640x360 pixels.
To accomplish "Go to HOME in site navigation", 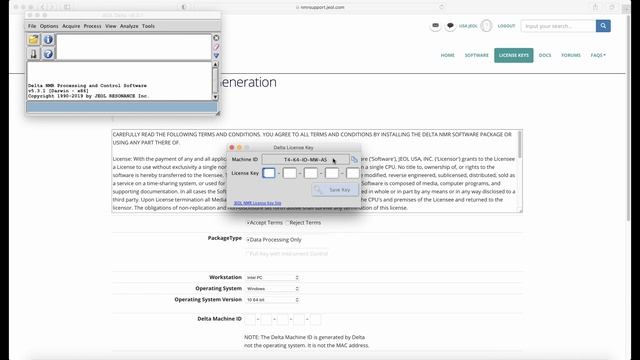I will tap(447, 55).
